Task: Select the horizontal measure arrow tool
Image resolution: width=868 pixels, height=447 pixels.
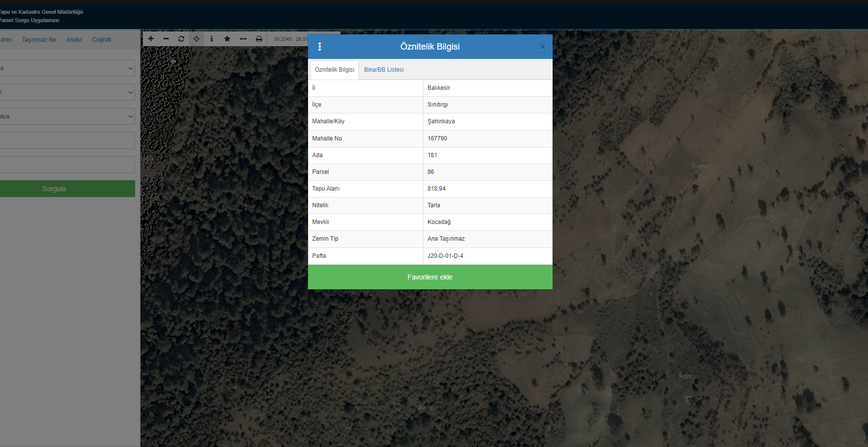Action: click(x=243, y=39)
